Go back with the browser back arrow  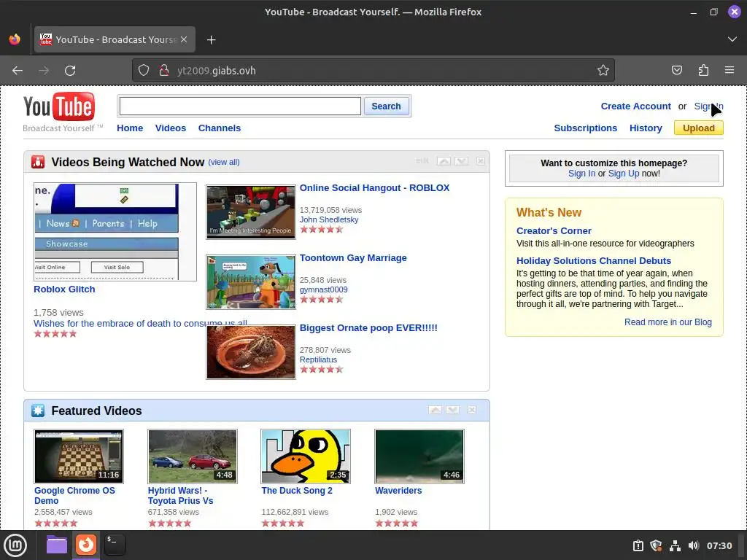pos(18,71)
